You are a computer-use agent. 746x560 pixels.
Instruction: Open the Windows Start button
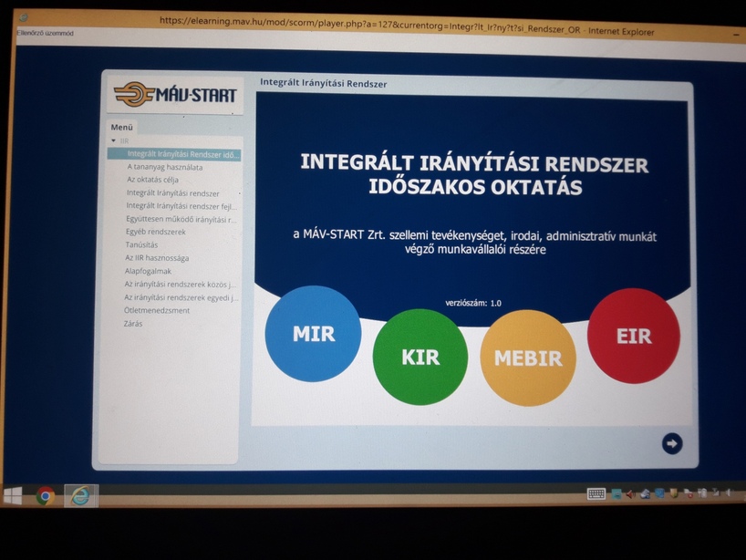pyautogui.click(x=13, y=496)
